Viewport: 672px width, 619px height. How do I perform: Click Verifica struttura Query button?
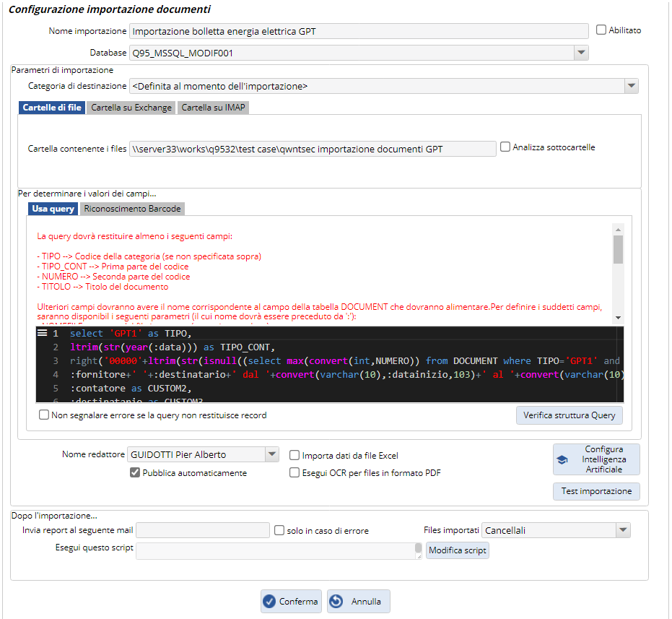point(569,415)
